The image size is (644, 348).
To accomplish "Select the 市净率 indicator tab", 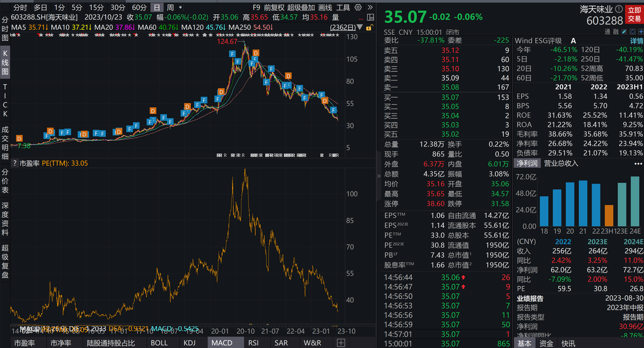I will click(x=61, y=343).
